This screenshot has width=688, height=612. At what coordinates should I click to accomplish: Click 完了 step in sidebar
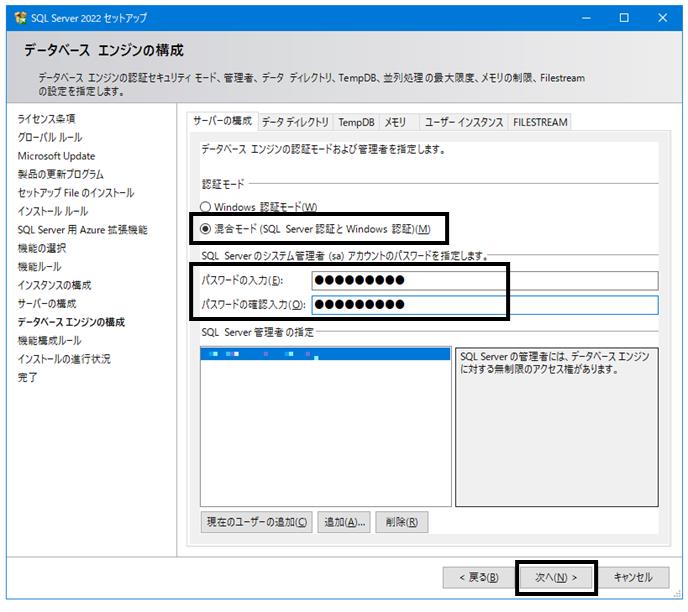[x=27, y=377]
